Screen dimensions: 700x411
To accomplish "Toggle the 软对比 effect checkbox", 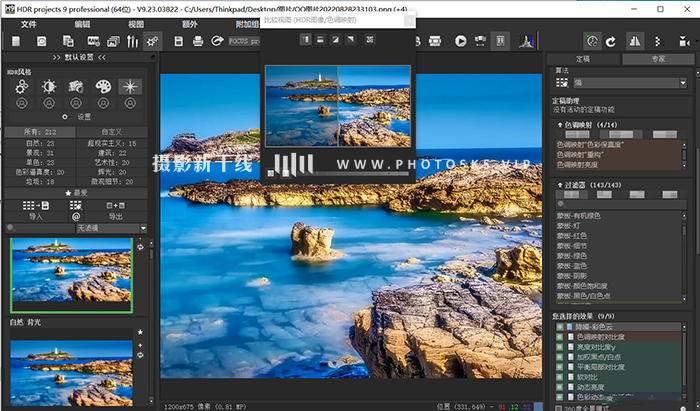I will tap(559, 377).
